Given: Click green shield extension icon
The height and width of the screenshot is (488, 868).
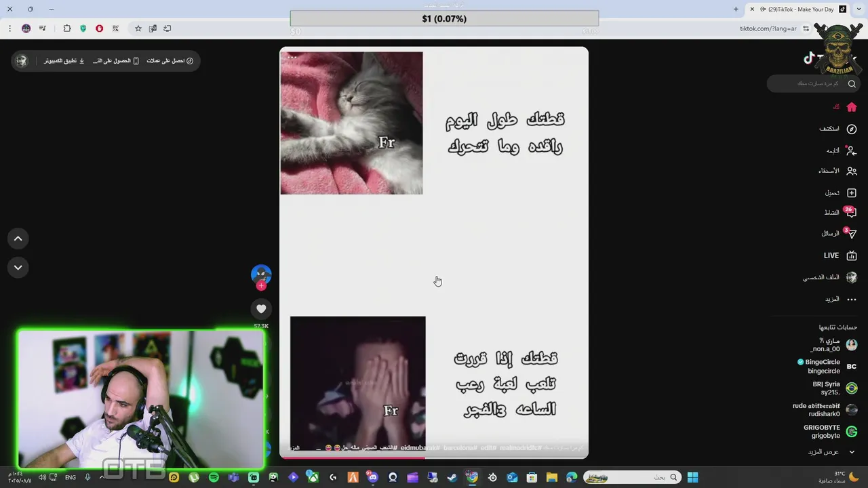Looking at the screenshot, I should pyautogui.click(x=83, y=28).
